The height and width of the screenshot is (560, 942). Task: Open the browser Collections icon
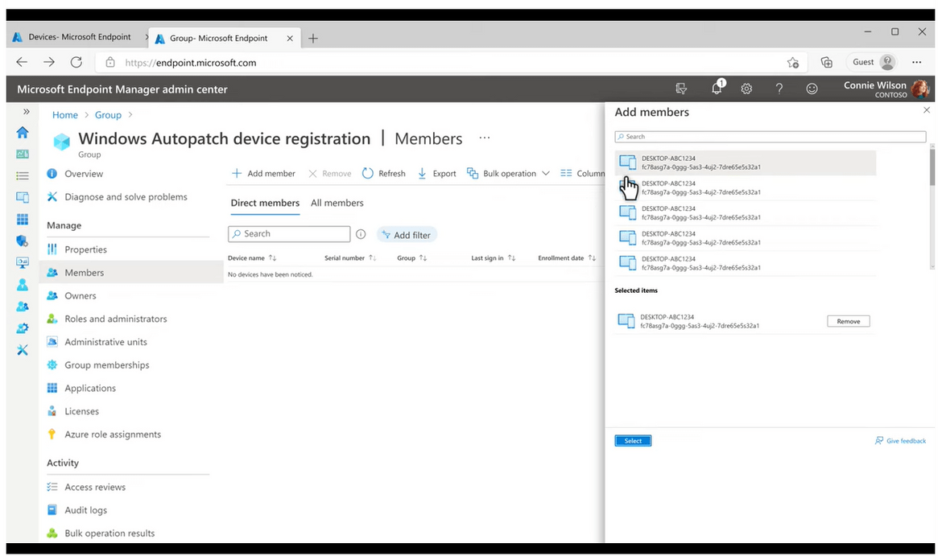(827, 63)
